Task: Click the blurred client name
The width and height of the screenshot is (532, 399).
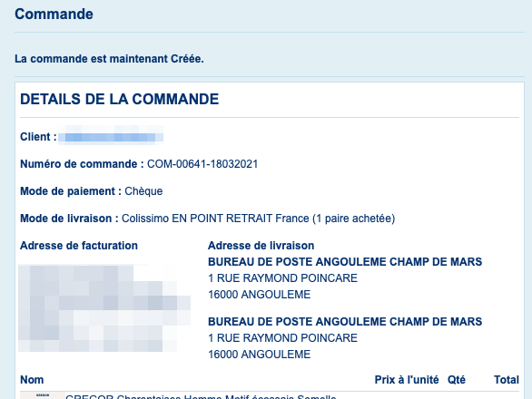Action: point(111,136)
